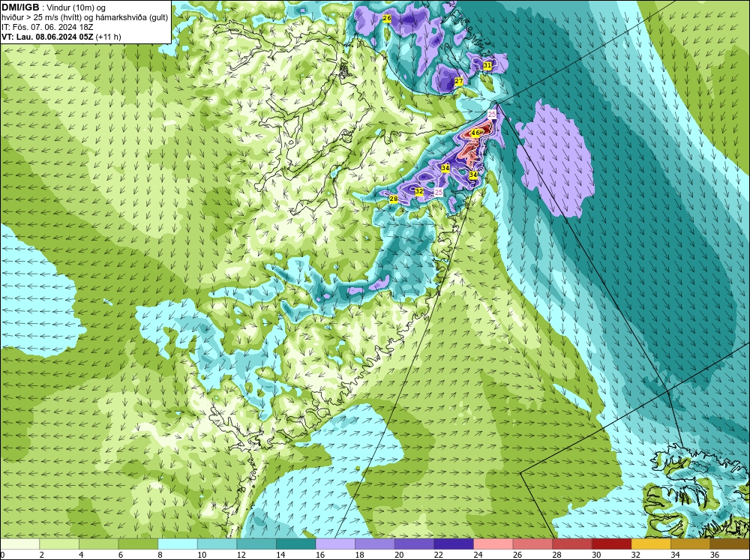
Task: Select the 30–32 m/s dark red legend swatch
Action: 612,544
